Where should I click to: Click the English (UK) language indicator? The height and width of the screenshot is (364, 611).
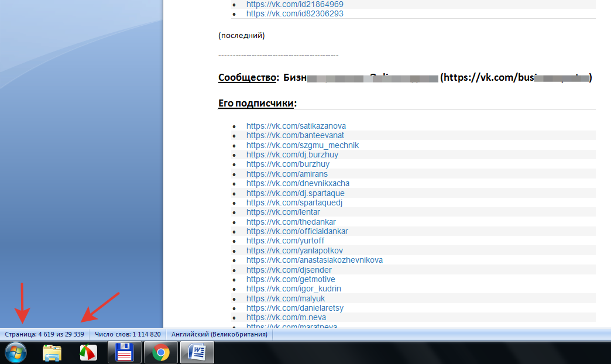point(219,334)
